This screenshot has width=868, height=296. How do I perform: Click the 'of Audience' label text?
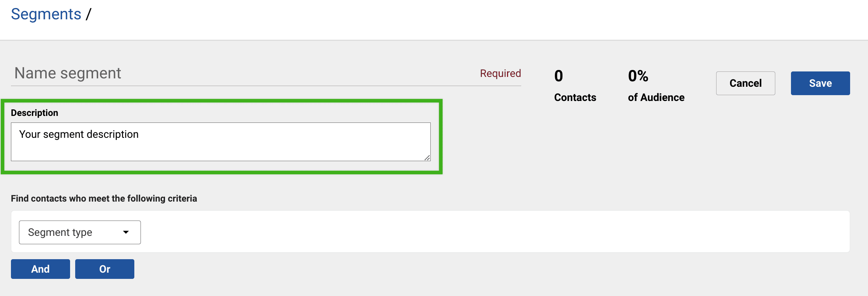click(656, 97)
